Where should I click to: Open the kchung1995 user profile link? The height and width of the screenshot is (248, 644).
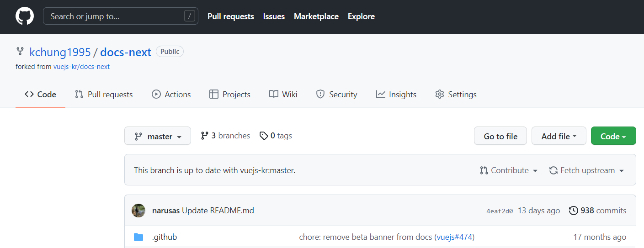click(60, 52)
